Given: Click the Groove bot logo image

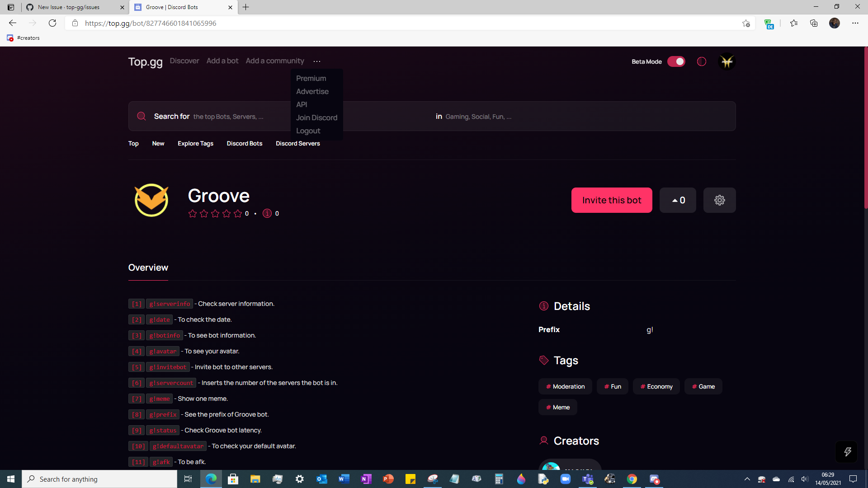Looking at the screenshot, I should pyautogui.click(x=151, y=200).
